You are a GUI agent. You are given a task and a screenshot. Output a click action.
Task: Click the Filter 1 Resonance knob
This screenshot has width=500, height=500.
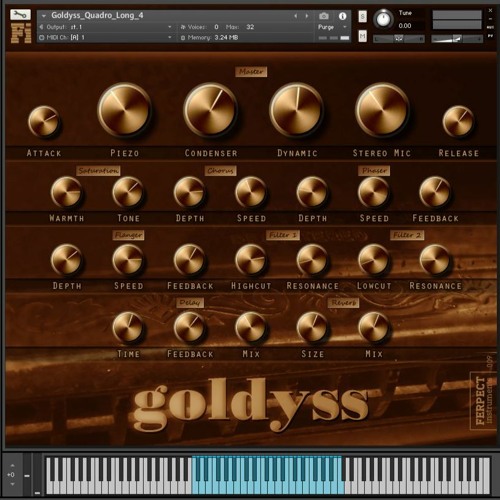[312, 260]
